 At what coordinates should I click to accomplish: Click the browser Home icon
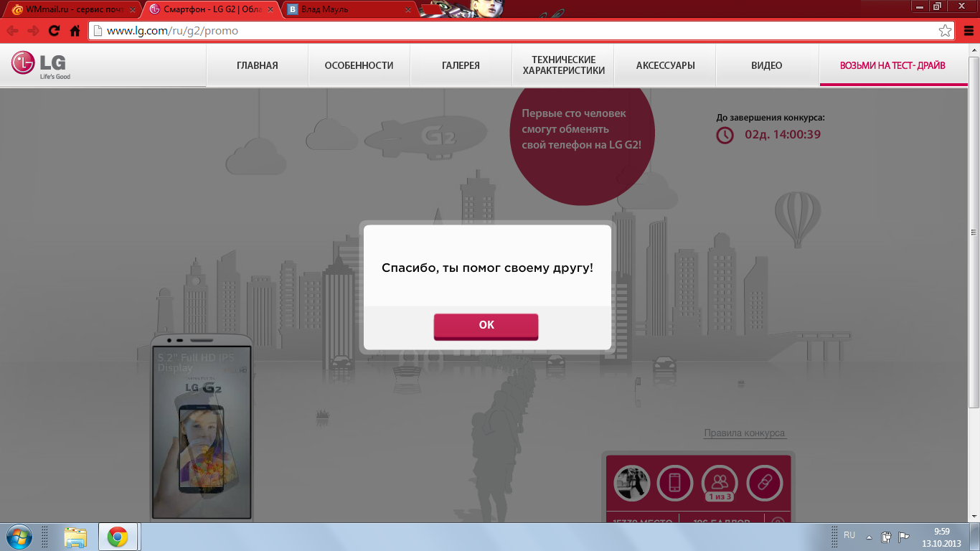coord(75,31)
